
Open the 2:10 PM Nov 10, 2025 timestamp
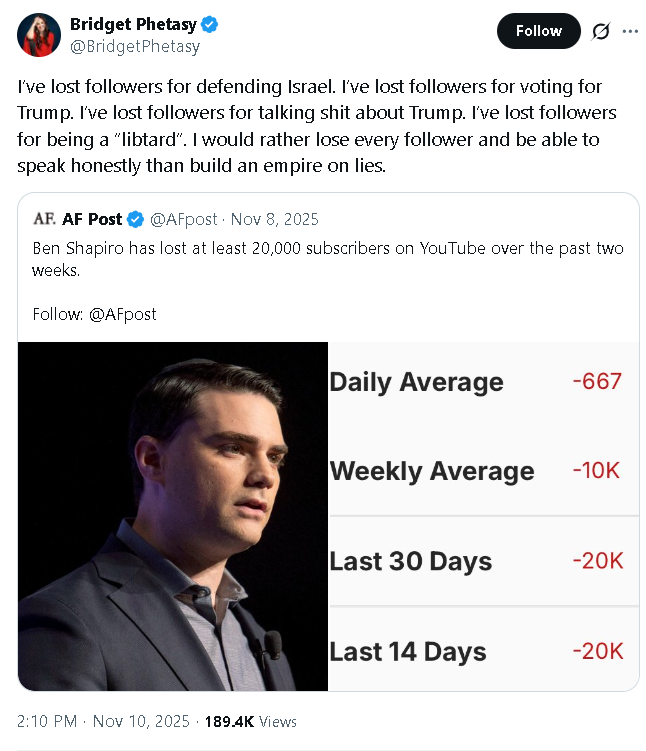[x=103, y=721]
